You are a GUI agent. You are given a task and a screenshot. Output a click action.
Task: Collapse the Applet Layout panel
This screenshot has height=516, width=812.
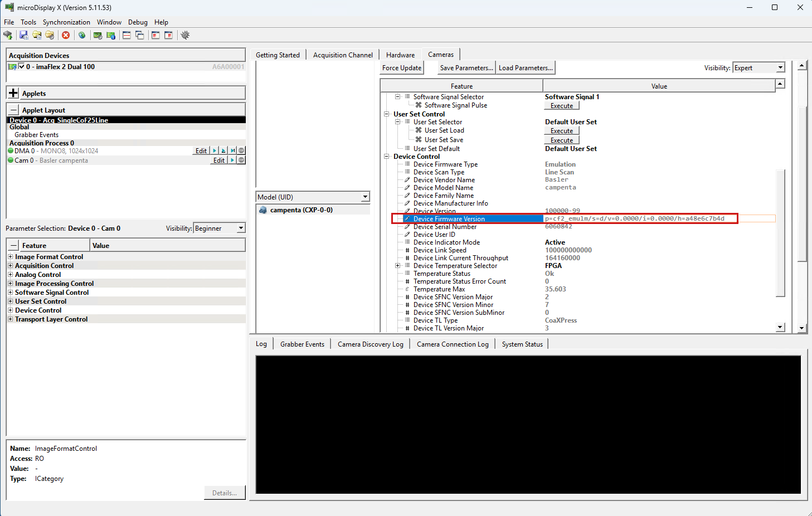(x=14, y=110)
